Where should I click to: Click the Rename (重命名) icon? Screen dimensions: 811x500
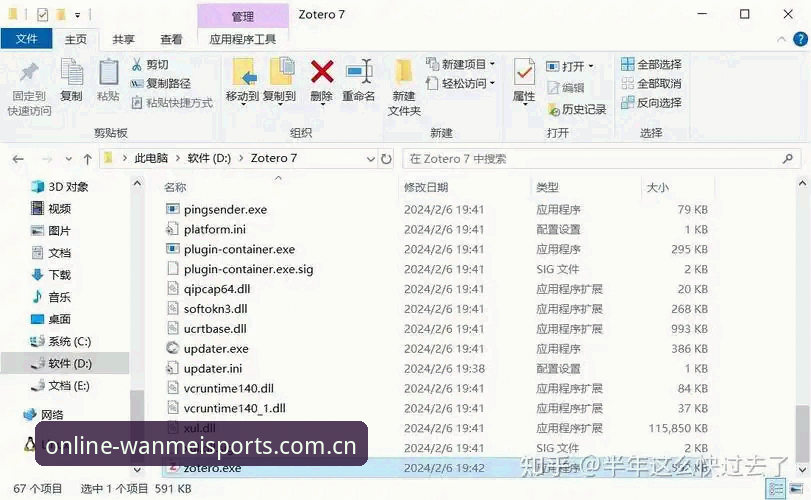[x=358, y=71]
